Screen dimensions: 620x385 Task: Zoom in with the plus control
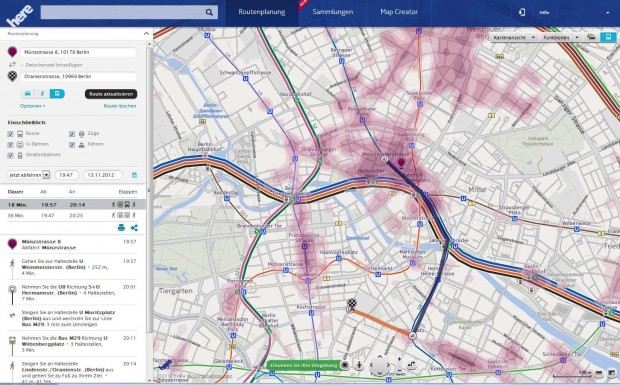400,359
